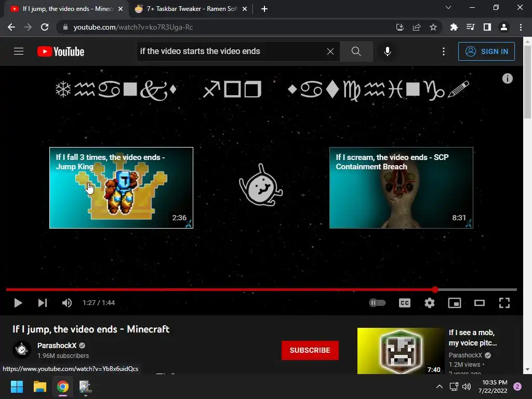Toggle theater mode view
The width and height of the screenshot is (532, 399).
[x=480, y=303]
